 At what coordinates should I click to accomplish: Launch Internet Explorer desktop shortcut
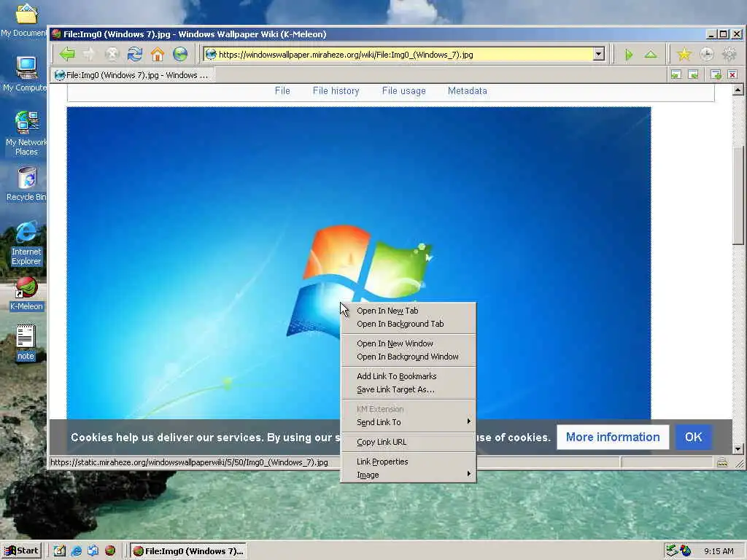point(26,243)
